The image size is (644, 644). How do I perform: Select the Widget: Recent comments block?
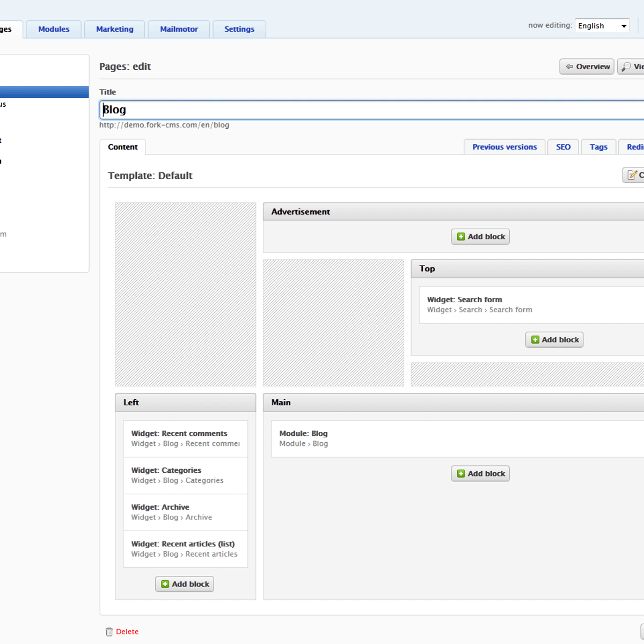point(186,438)
